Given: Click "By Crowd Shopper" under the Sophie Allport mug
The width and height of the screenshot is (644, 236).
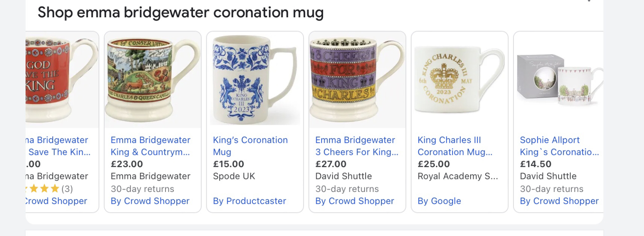Looking at the screenshot, I should [x=559, y=201].
